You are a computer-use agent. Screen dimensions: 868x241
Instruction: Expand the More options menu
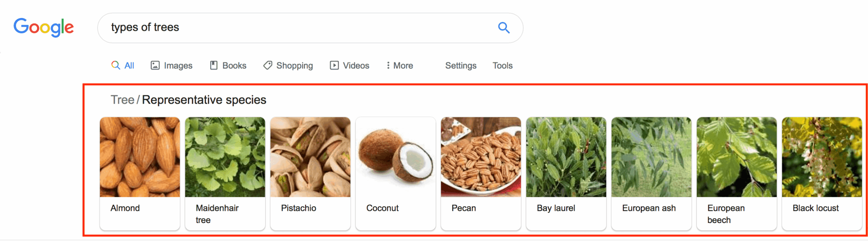pyautogui.click(x=399, y=65)
